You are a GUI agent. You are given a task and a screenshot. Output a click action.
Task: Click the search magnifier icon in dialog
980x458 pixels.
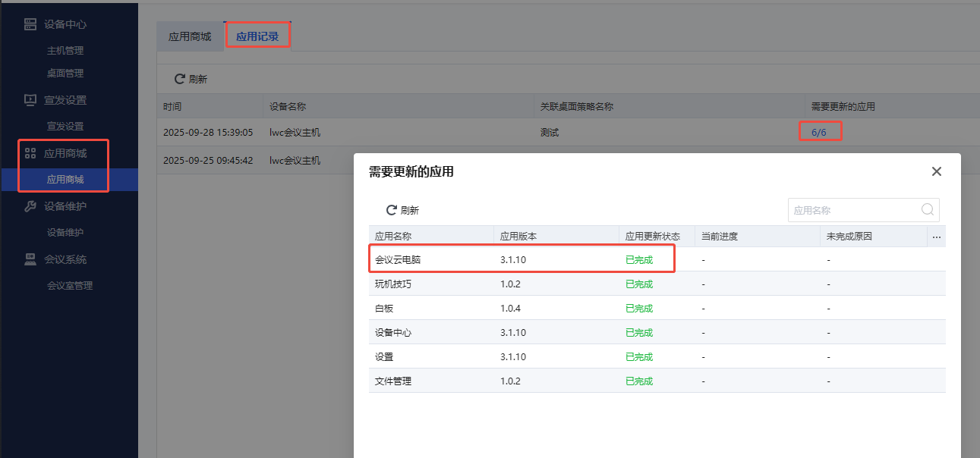tap(927, 210)
